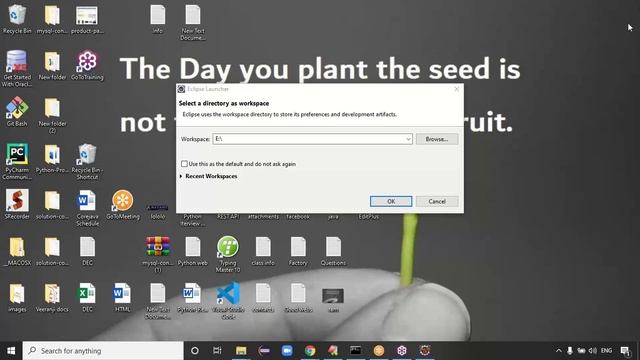
Task: Select the Factory file icon
Action: pyautogui.click(x=298, y=251)
